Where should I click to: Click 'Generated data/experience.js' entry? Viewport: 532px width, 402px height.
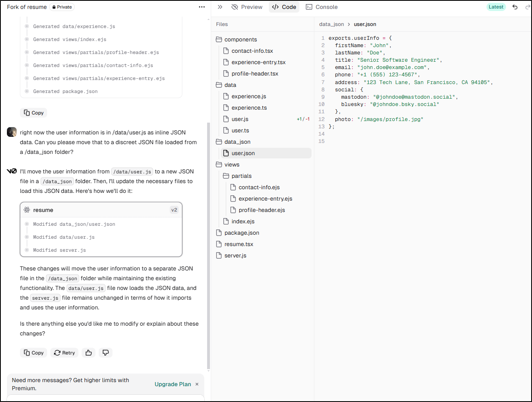click(74, 26)
